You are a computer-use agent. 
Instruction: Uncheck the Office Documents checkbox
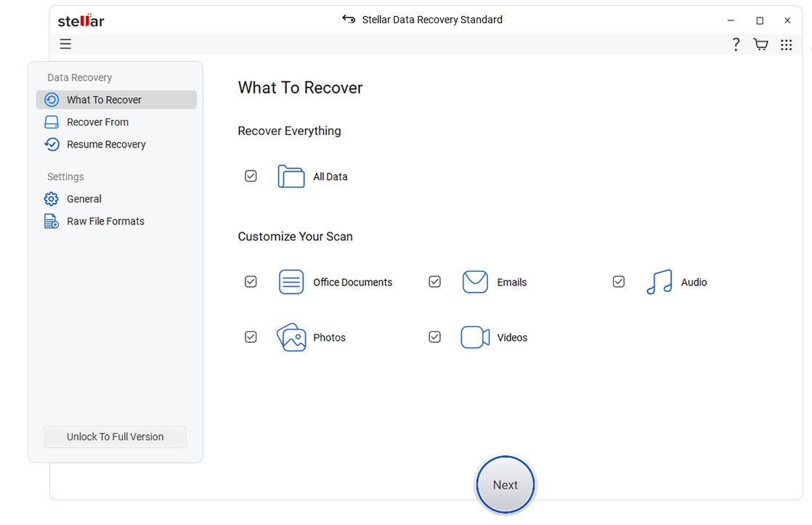click(251, 281)
